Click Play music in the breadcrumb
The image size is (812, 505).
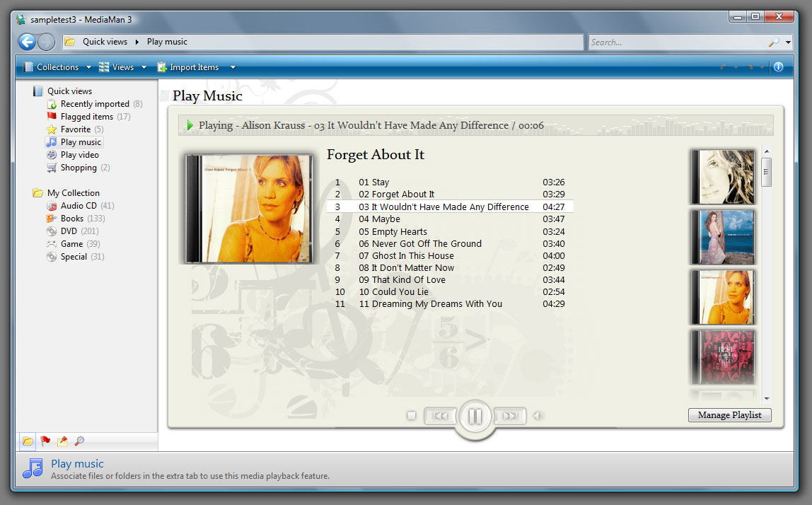[x=167, y=42]
